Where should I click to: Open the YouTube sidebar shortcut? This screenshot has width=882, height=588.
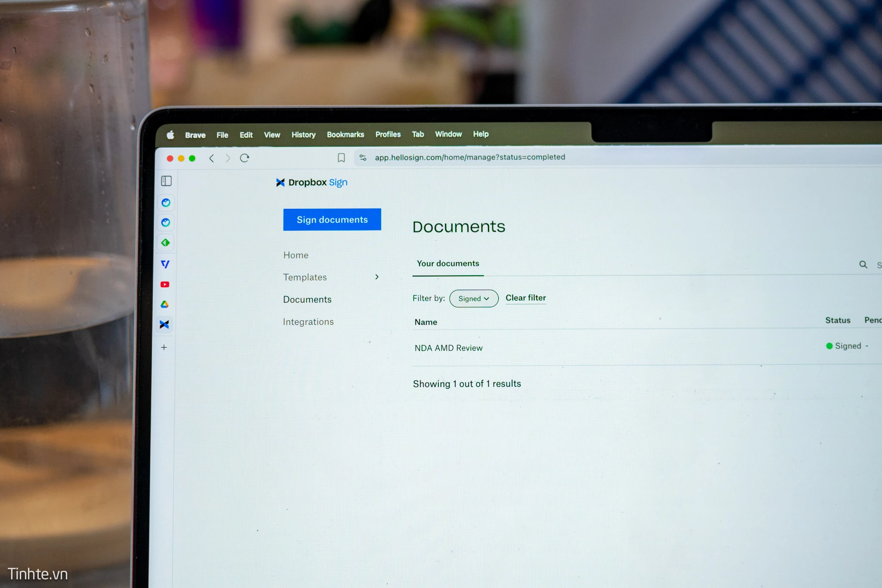coord(165,284)
